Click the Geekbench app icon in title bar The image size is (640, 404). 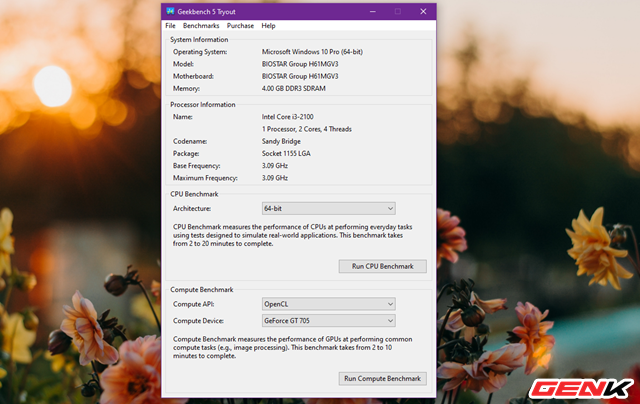[x=170, y=11]
